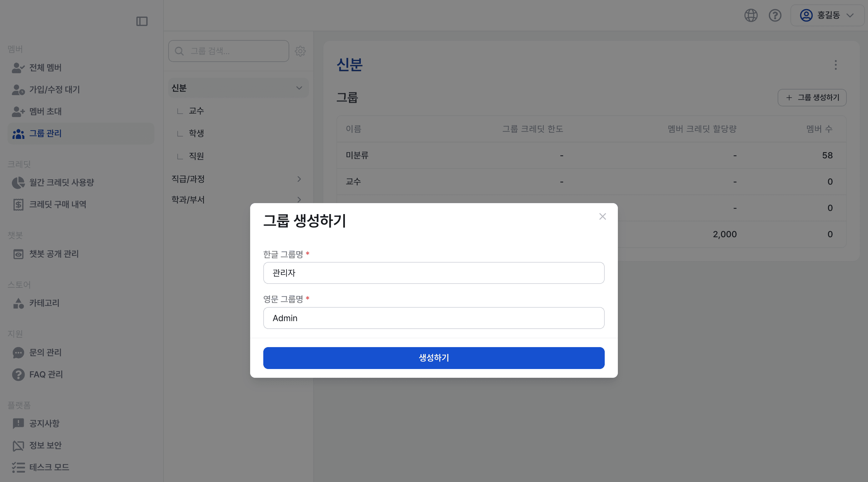Screen dimensions: 868x482
Task: Open the language globe menu
Action: point(750,15)
